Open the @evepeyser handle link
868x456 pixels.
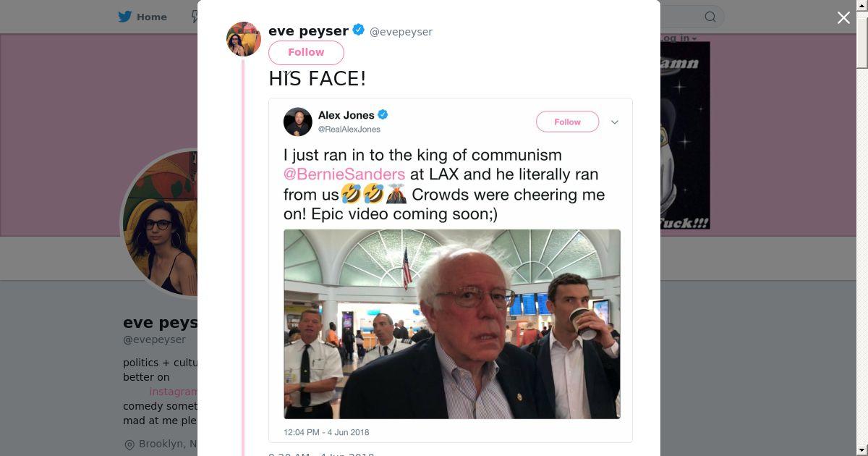(401, 32)
